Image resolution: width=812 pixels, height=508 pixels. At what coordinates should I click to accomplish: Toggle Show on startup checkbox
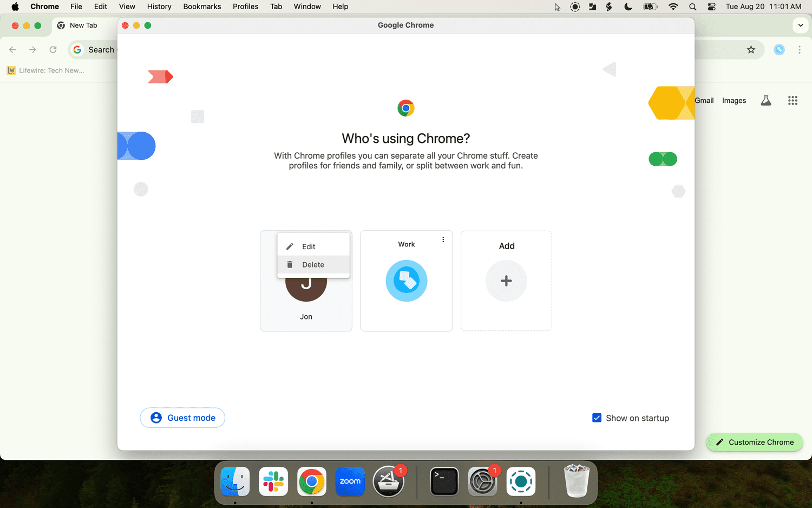tap(597, 418)
